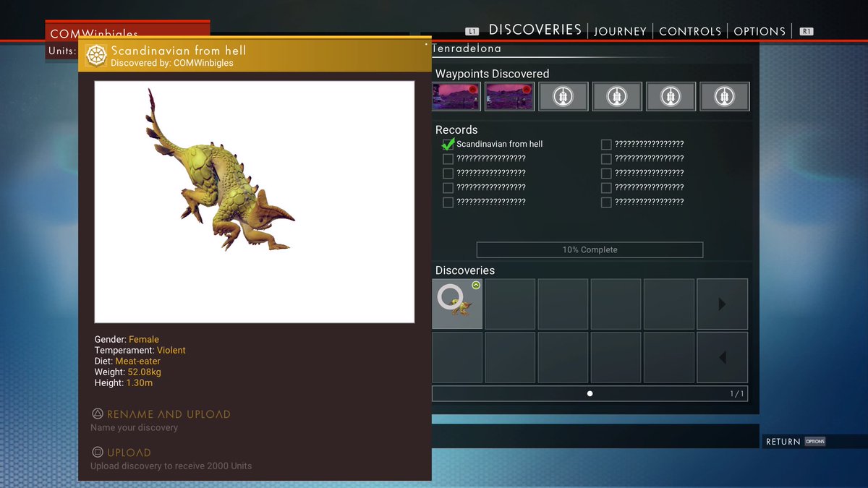
Task: Choose Upload to receive 2000 Units
Action: point(171,466)
